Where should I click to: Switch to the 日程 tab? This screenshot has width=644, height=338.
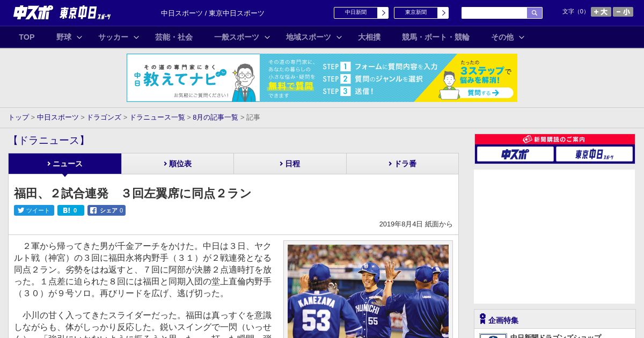290,164
